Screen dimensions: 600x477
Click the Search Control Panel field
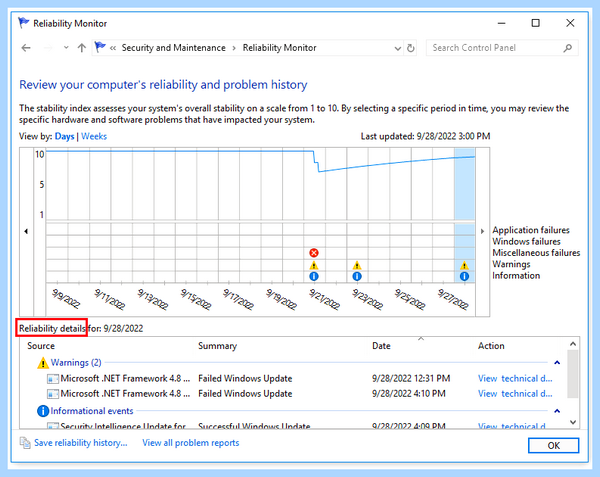[x=502, y=48]
